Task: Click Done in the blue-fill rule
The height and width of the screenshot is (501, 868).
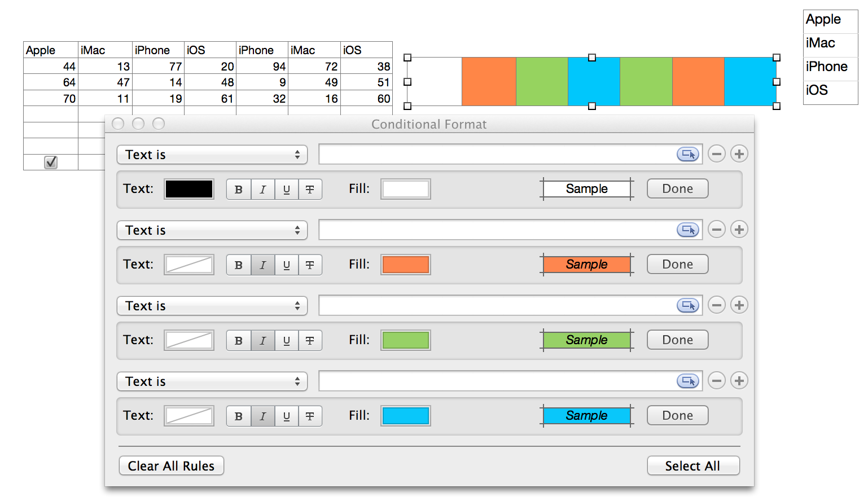Action: point(677,416)
